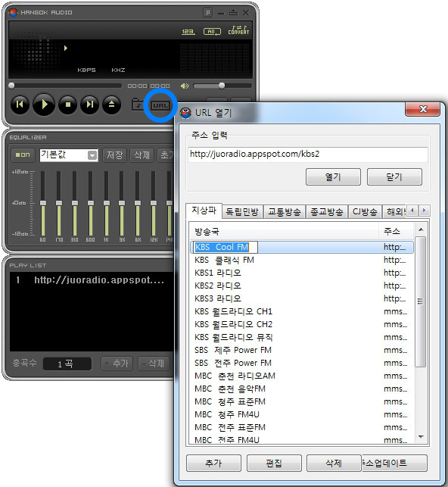Select the KBS1 라디오 station
The width and height of the screenshot is (448, 487).
click(301, 273)
